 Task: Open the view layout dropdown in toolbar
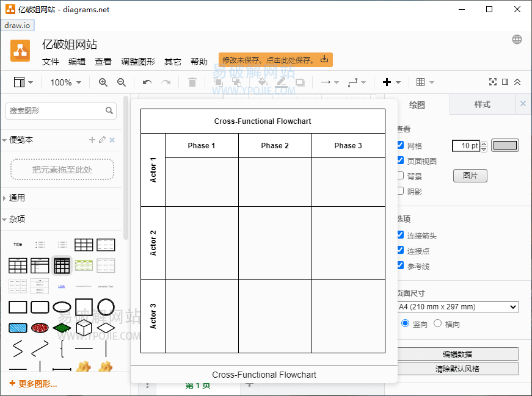click(23, 82)
